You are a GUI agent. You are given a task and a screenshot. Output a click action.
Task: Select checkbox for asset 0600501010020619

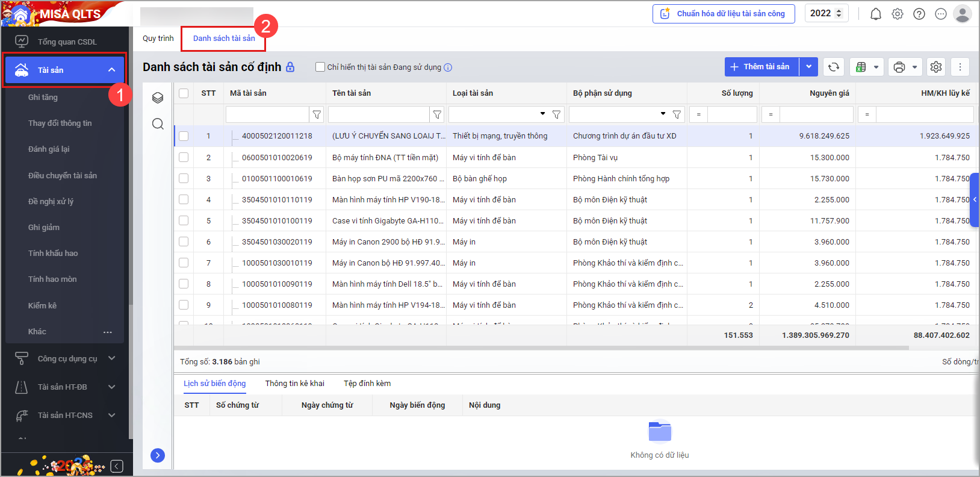(x=184, y=157)
